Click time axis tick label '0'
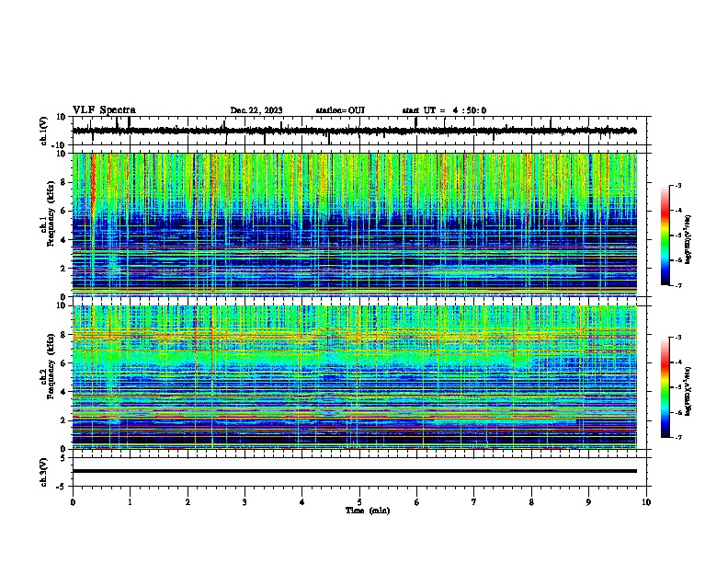 pyautogui.click(x=73, y=502)
